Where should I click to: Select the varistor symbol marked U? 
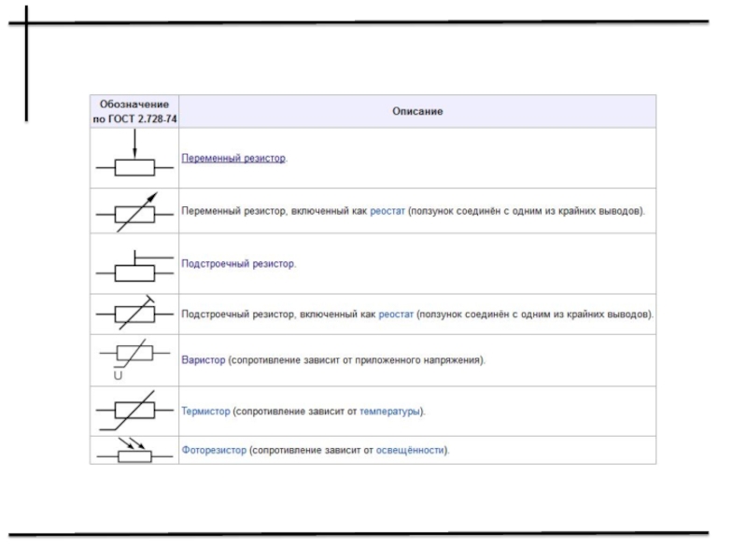click(x=134, y=359)
